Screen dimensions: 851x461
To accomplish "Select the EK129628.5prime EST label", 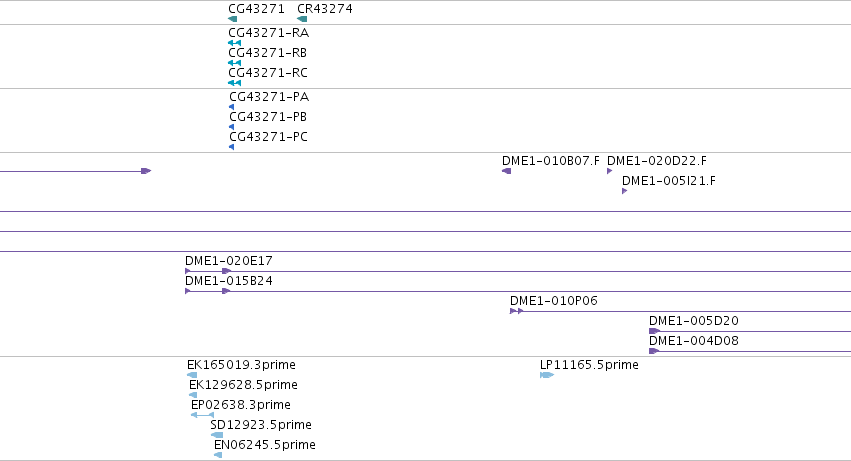I will click(x=243, y=385).
